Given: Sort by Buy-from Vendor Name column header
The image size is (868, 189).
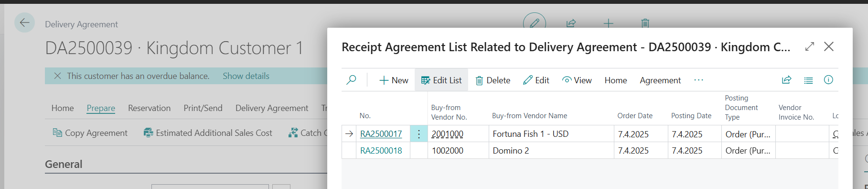Looking at the screenshot, I should pos(529,116).
